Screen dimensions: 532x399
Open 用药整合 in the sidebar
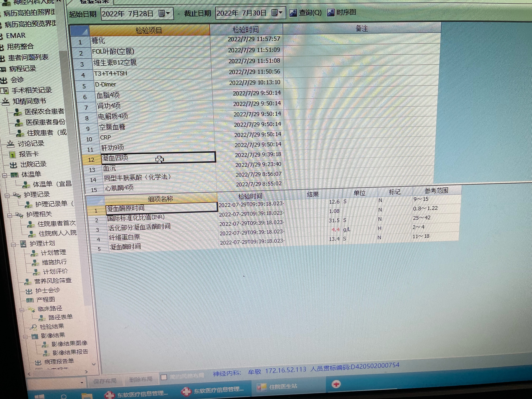[20, 46]
